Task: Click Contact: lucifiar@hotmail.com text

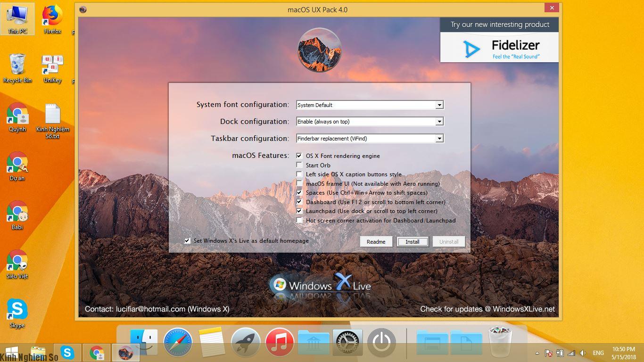Action: click(x=157, y=309)
